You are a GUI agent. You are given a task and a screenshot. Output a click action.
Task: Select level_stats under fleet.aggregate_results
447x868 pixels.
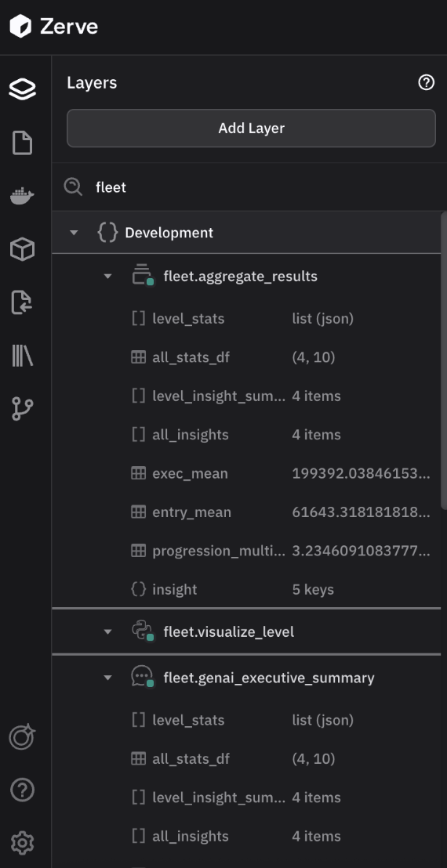(x=188, y=319)
